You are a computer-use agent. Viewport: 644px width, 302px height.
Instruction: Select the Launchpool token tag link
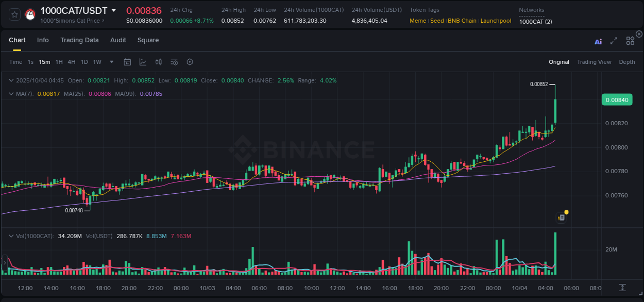496,21
